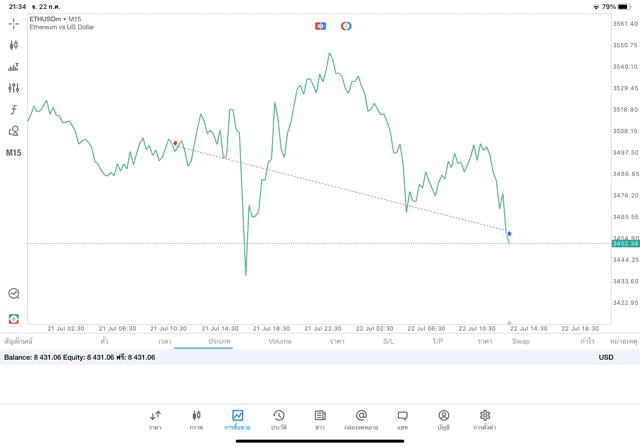Switch to the quotes tab
Image resolution: width=640 pixels, height=447 pixels.
(x=155, y=418)
